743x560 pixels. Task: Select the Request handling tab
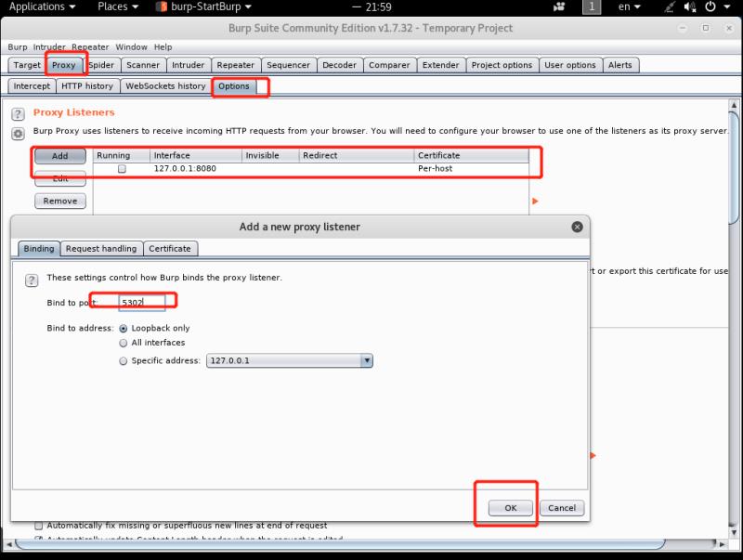point(101,249)
